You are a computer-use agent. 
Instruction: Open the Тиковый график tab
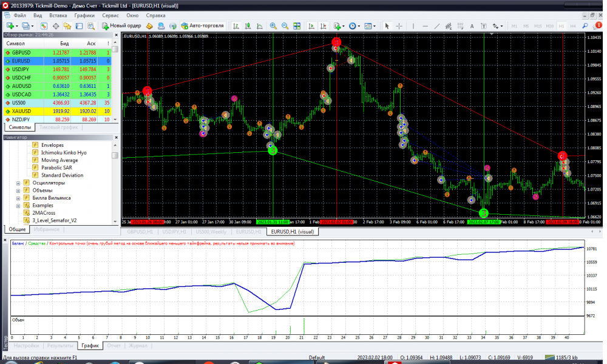[x=58, y=127]
